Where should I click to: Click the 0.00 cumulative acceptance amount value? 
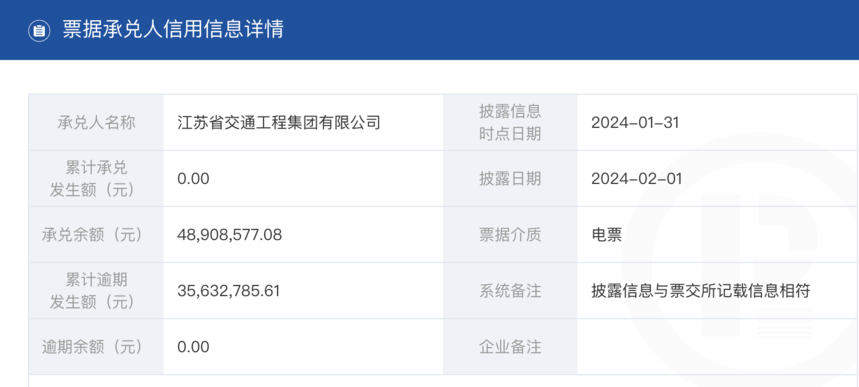(193, 179)
